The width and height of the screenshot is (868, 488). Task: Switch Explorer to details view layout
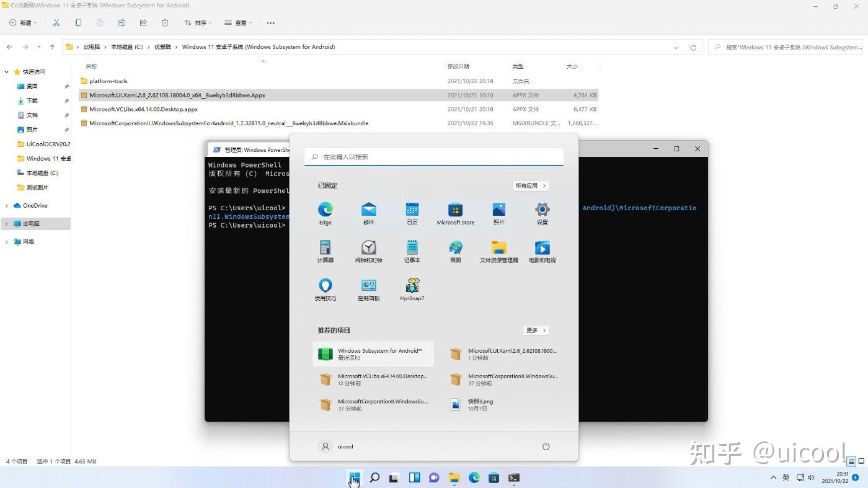coord(852,461)
